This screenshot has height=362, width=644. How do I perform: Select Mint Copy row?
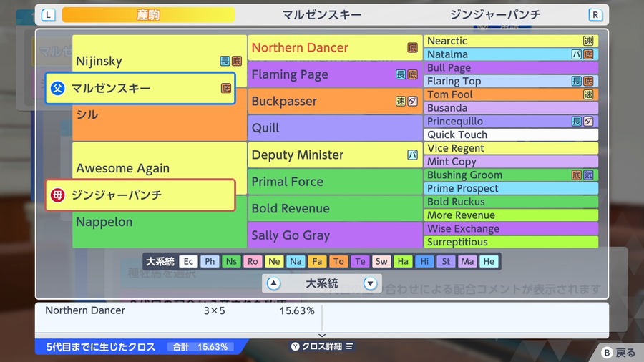pos(511,162)
